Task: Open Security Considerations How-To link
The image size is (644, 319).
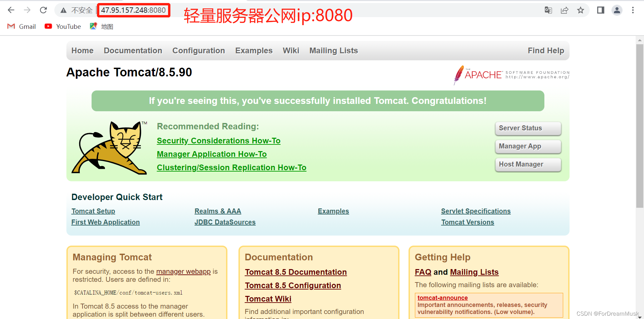Action: (219, 141)
